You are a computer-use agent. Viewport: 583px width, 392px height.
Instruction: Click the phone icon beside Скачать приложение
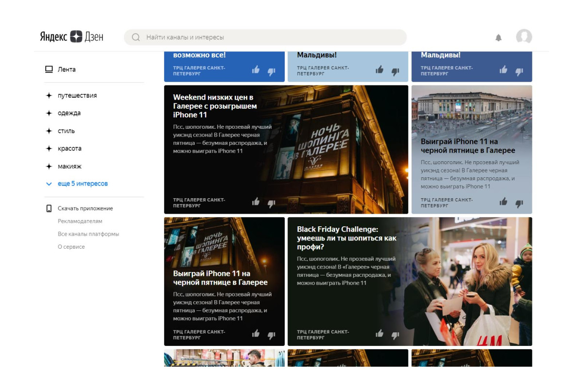49,208
